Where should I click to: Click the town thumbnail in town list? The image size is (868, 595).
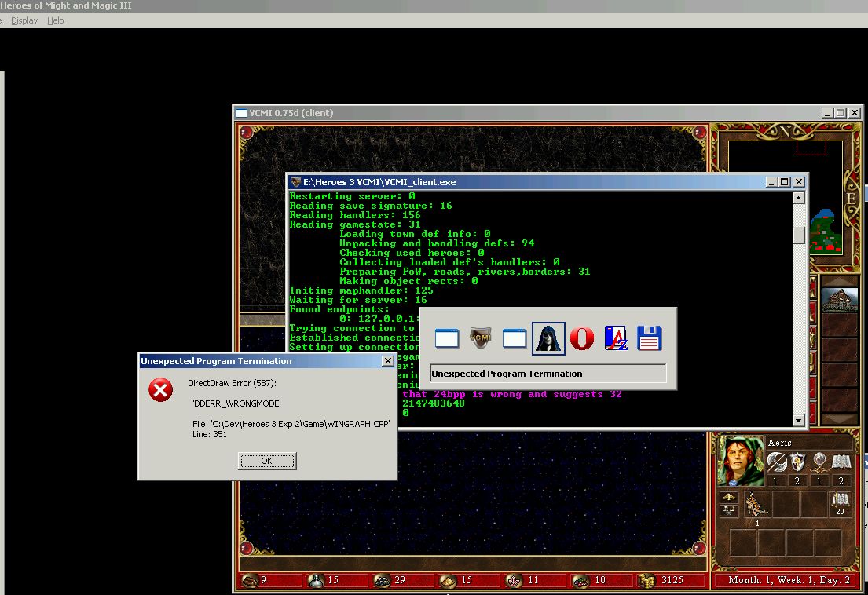839,300
